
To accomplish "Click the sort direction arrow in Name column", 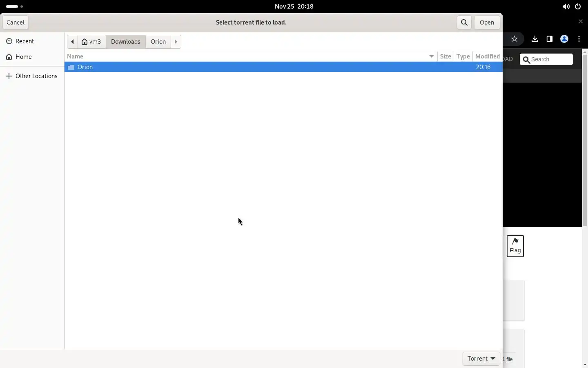I will [x=432, y=56].
